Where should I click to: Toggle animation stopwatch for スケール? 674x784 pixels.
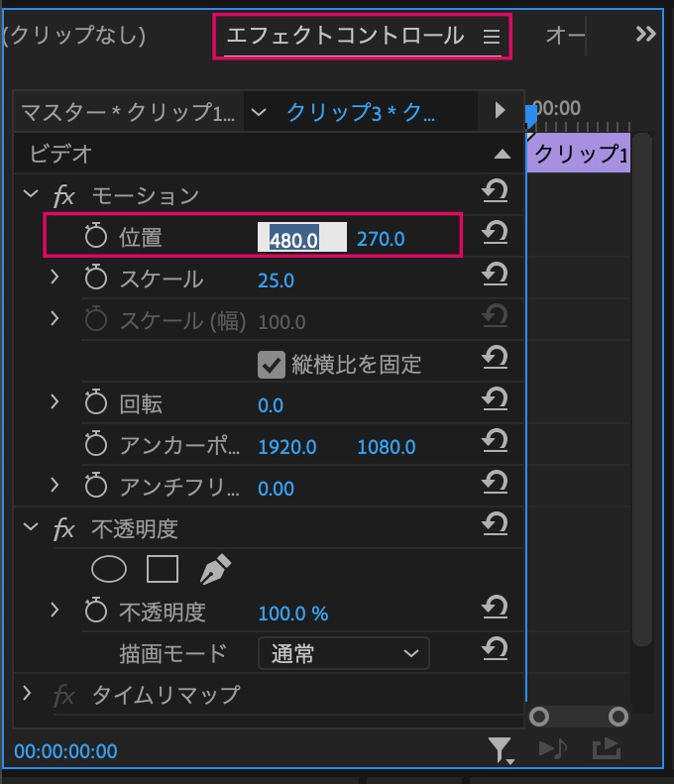[96, 277]
